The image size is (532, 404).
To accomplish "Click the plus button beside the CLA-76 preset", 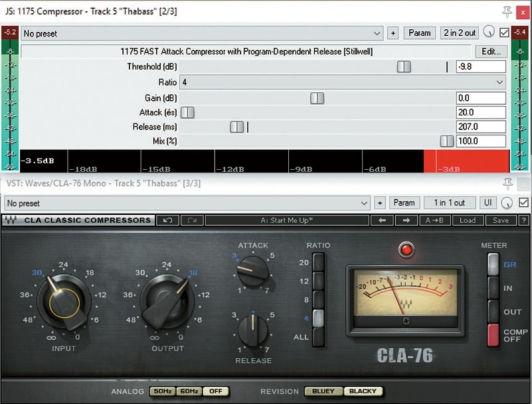I will (x=380, y=203).
